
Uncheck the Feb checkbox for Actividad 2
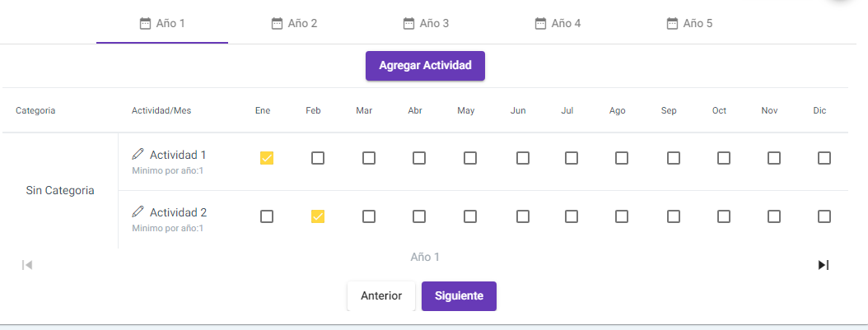[318, 216]
